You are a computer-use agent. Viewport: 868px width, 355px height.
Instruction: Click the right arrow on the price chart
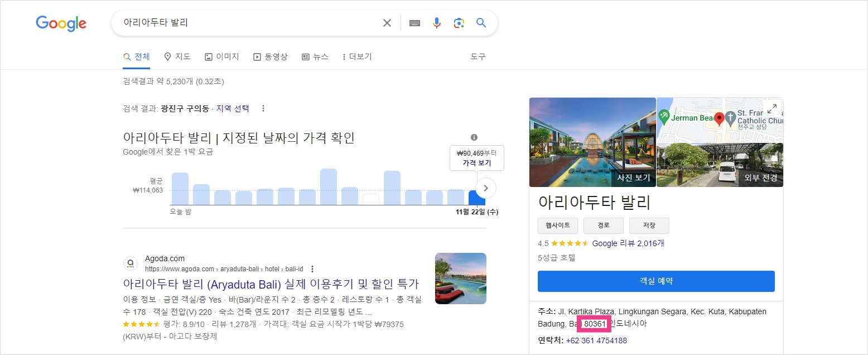point(485,188)
